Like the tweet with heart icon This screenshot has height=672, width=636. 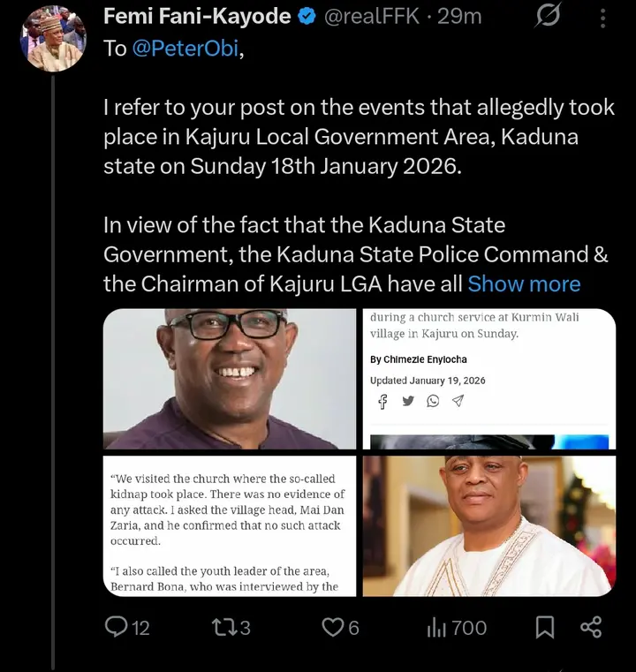click(332, 627)
